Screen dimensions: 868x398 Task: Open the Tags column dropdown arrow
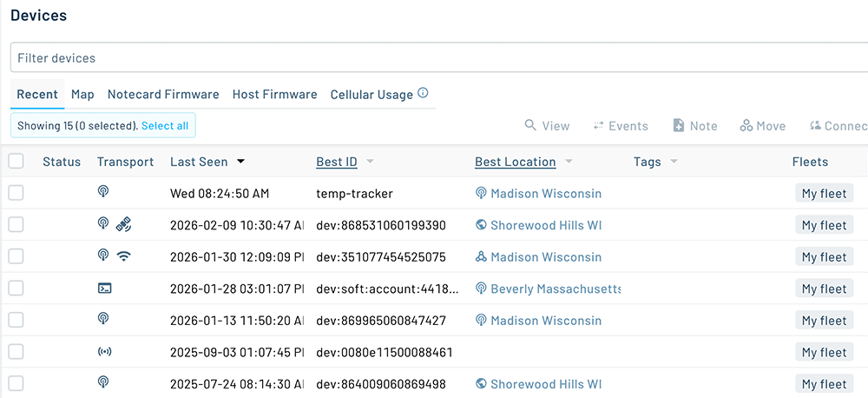click(x=674, y=162)
